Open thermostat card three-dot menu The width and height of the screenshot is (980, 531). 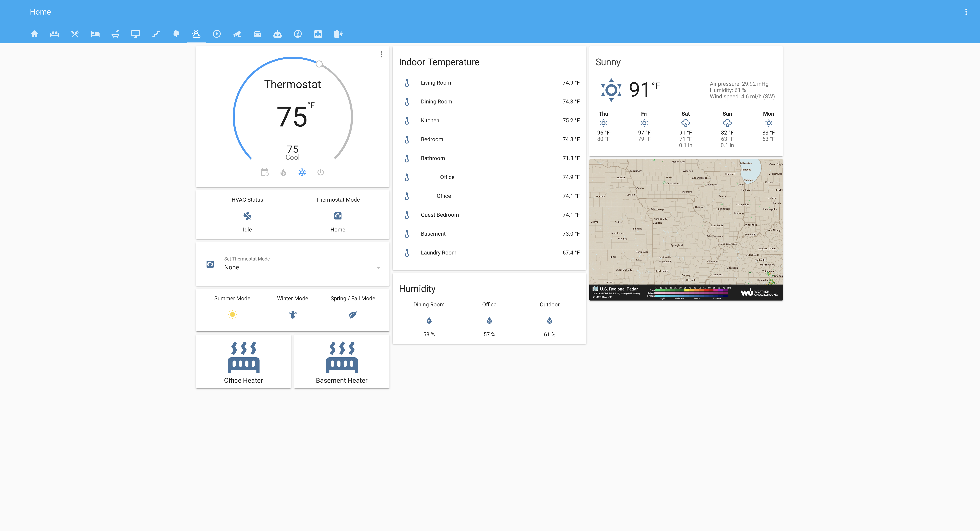click(382, 54)
